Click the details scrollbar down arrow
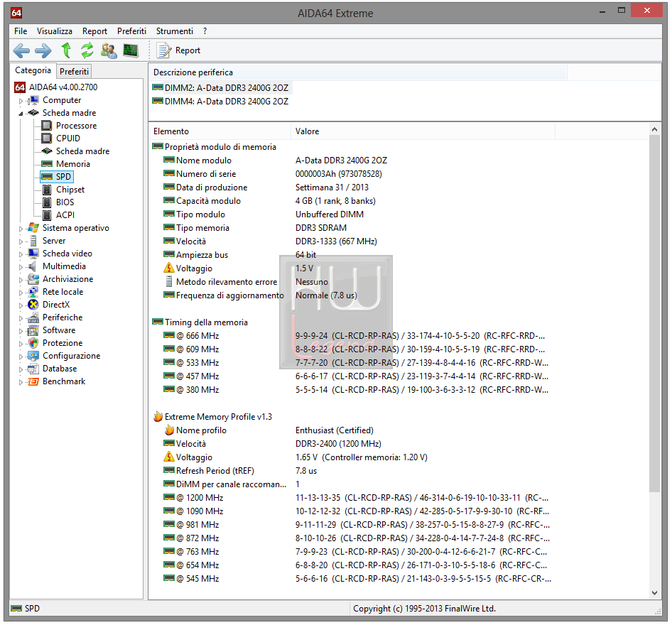The image size is (672, 625). (x=654, y=593)
